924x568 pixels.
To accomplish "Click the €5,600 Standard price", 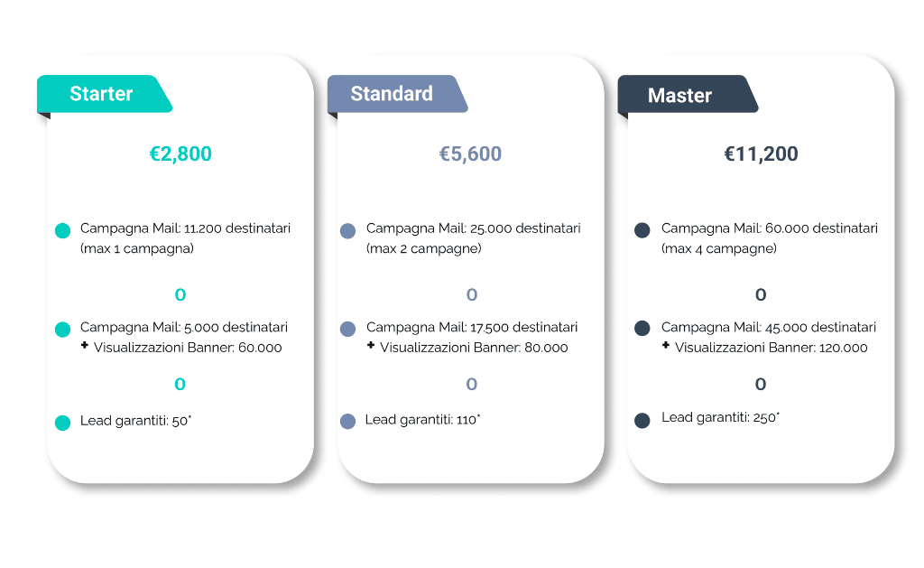I will [x=470, y=154].
